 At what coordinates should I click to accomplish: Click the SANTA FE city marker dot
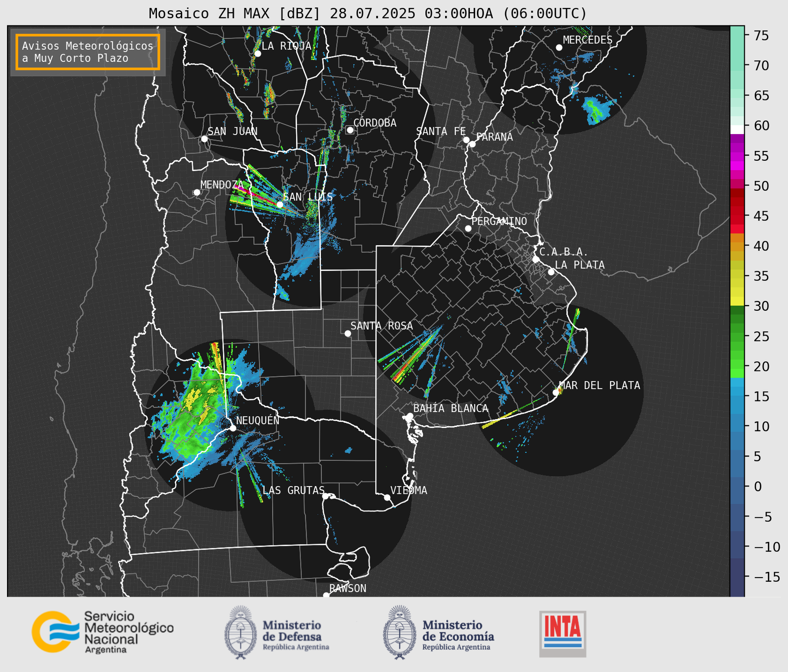(466, 140)
